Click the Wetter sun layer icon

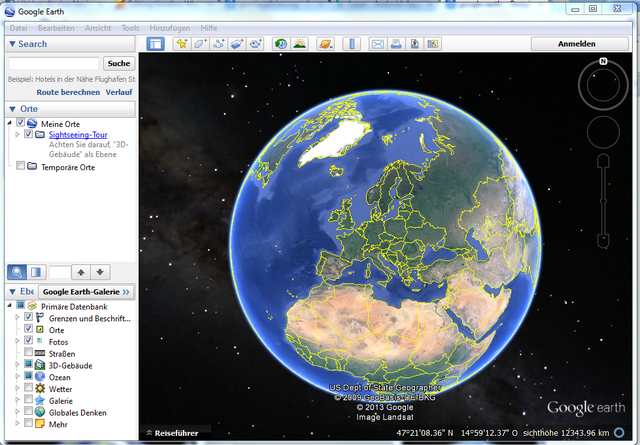point(40,389)
